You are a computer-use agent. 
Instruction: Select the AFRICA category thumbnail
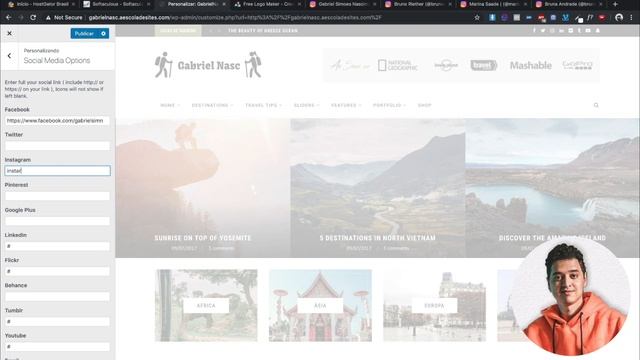(206, 305)
